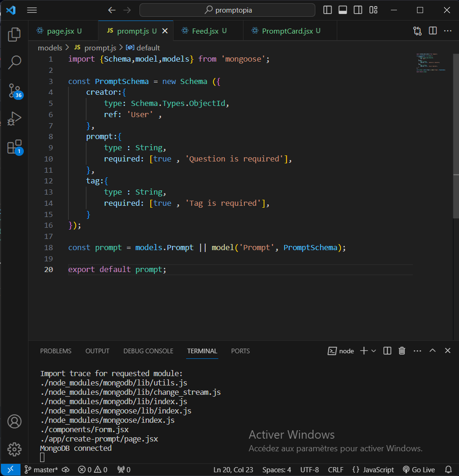459x476 pixels.
Task: Open the Search sidebar
Action: pyautogui.click(x=14, y=62)
